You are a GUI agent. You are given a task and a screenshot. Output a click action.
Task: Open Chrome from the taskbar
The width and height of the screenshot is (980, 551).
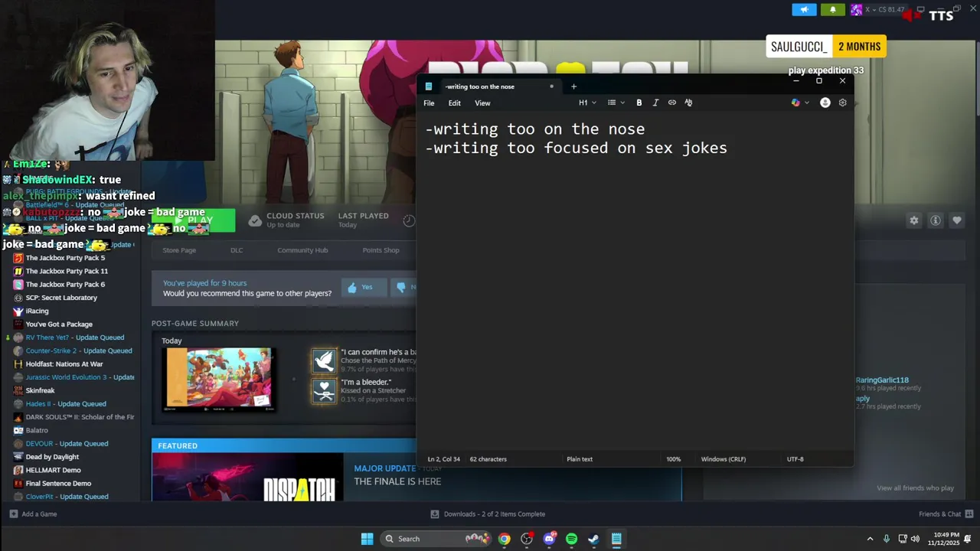pos(504,539)
